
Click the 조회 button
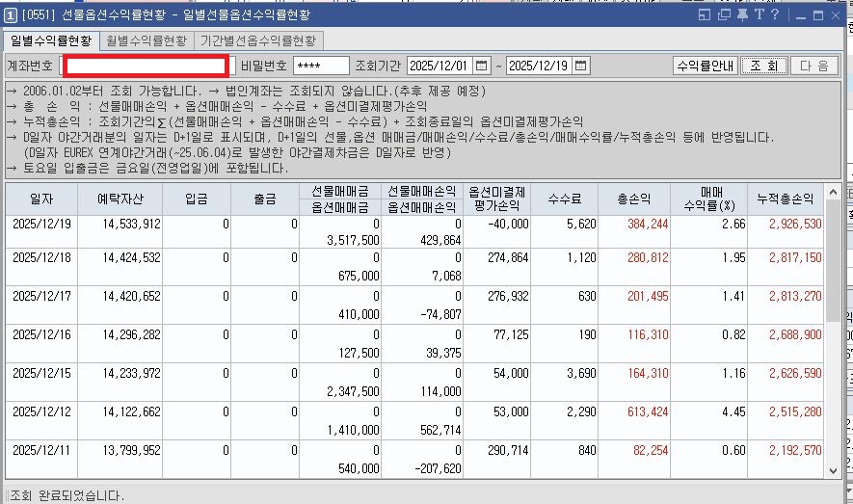(x=763, y=66)
